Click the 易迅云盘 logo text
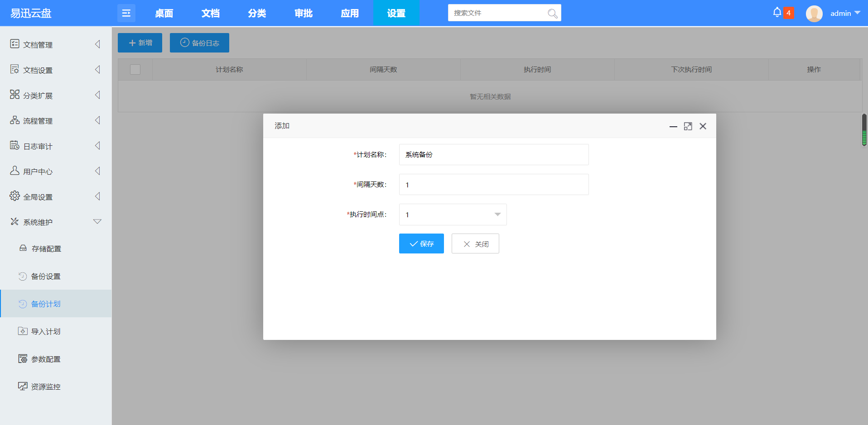 point(31,13)
